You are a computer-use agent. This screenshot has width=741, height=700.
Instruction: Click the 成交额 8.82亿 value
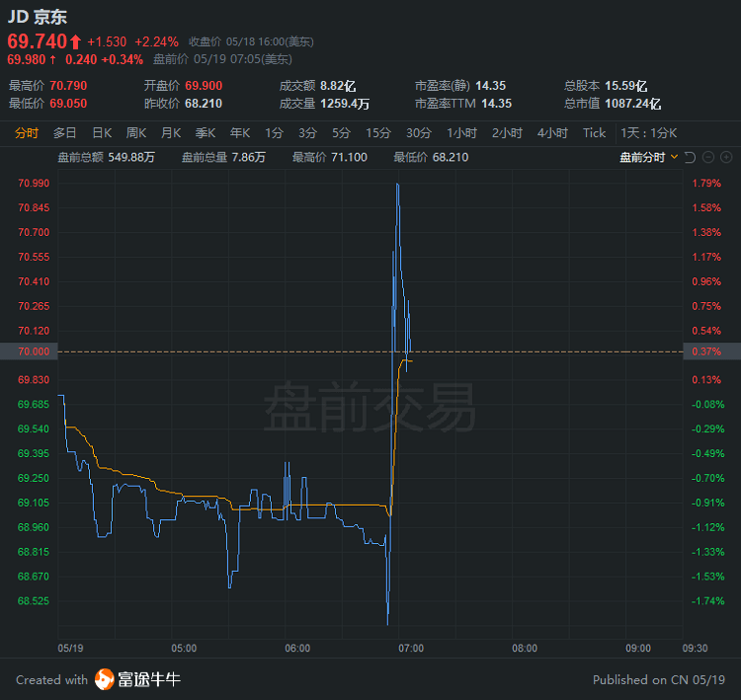pos(338,86)
